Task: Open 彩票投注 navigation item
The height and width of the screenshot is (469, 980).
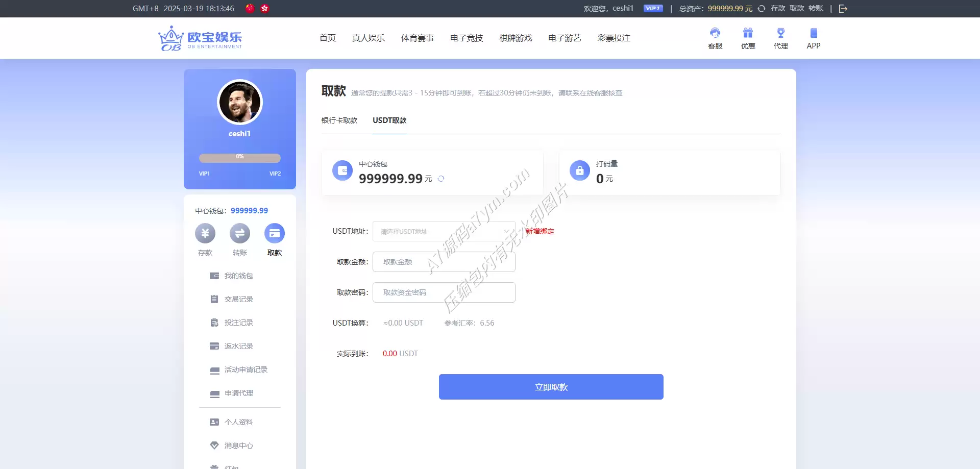Action: click(x=614, y=38)
